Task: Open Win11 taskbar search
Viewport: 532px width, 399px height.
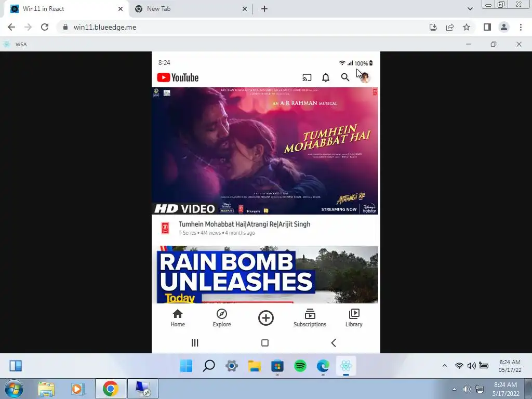Action: pyautogui.click(x=209, y=366)
